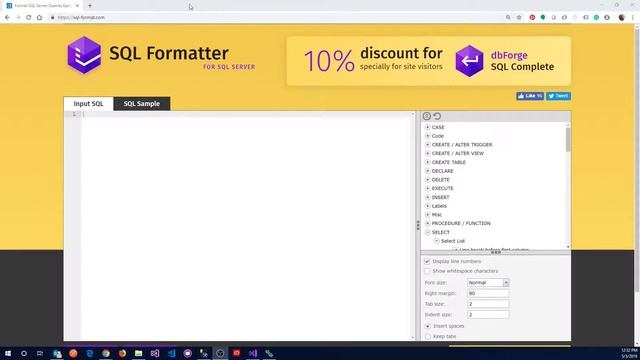The width and height of the screenshot is (640, 360).
Task: Expand the Labels node
Action: (x=427, y=206)
